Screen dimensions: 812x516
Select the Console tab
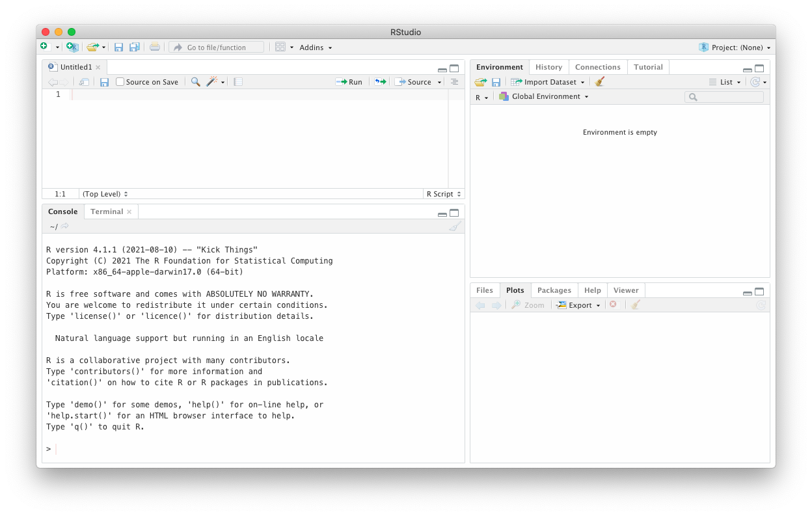coord(62,211)
